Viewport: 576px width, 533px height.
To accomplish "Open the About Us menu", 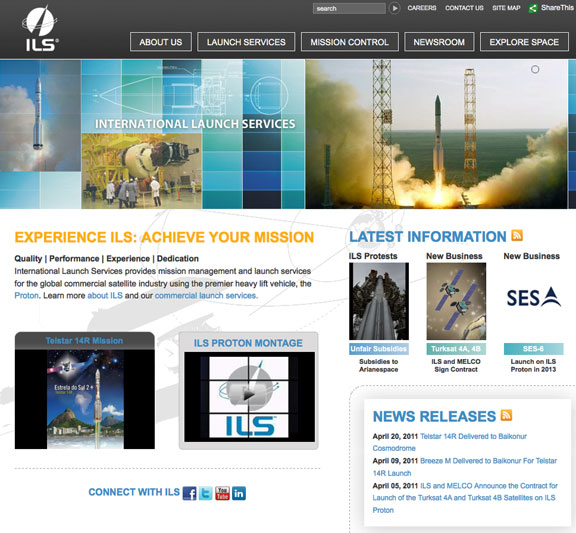I will coord(161,42).
